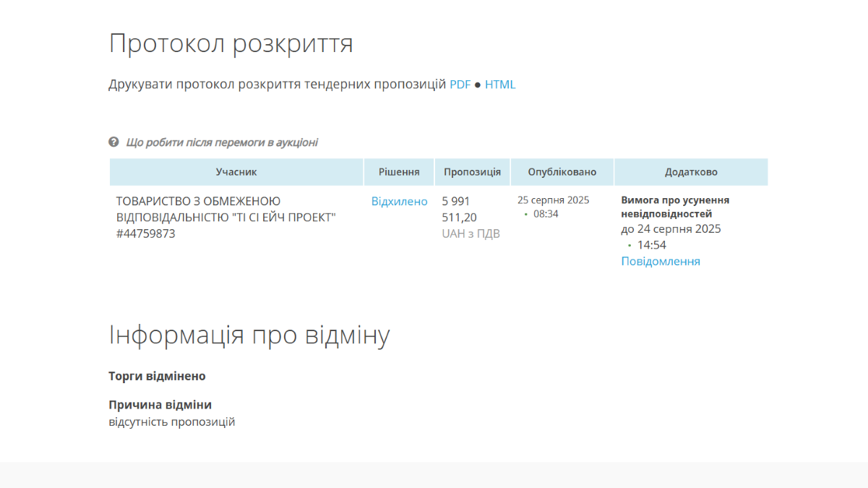The image size is (868, 488).
Task: View the "Відхилено" decision details
Action: pos(399,201)
